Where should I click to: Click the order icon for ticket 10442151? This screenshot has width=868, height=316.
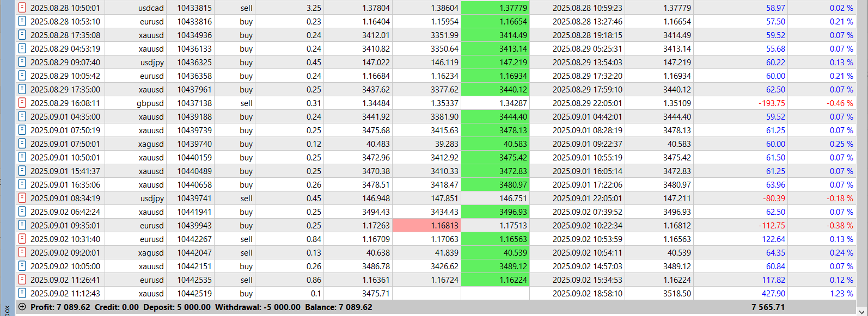tap(22, 266)
